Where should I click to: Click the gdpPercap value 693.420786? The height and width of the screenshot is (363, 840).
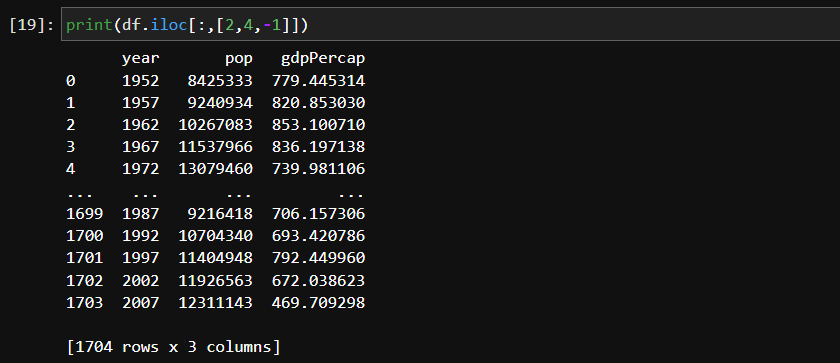tap(318, 236)
